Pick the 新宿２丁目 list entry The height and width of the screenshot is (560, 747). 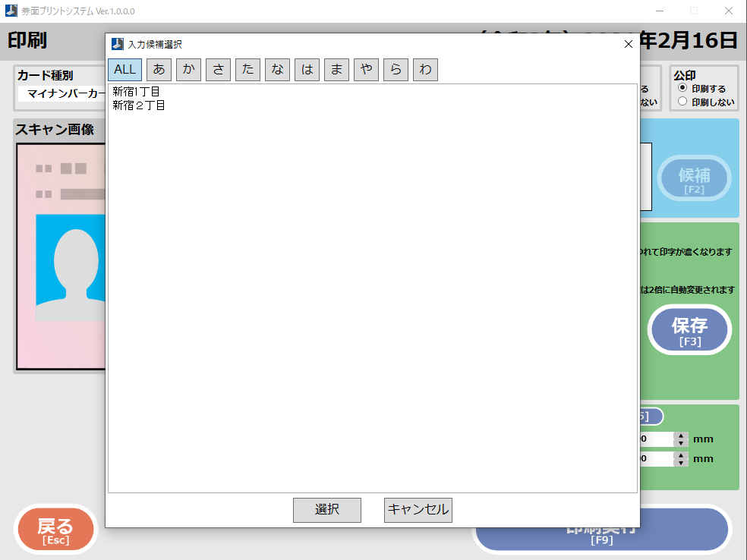click(x=139, y=105)
